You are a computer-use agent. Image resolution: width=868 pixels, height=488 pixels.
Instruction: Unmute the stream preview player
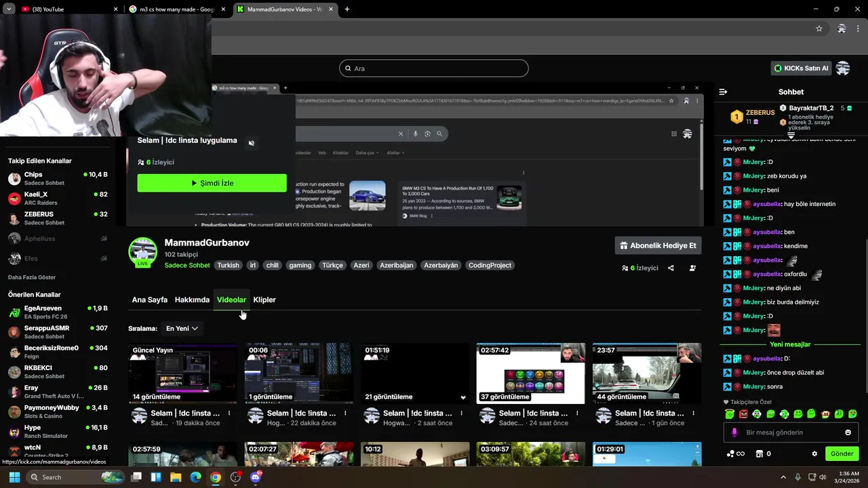pos(252,143)
